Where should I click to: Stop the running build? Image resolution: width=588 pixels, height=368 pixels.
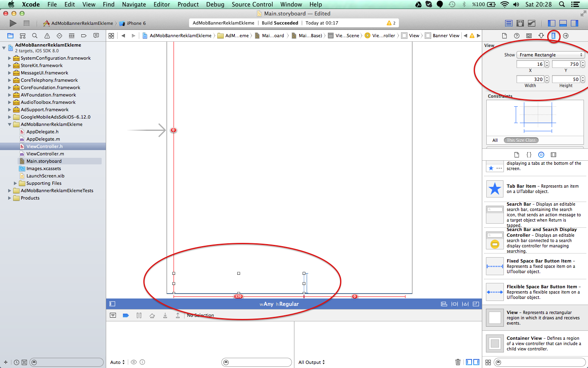pyautogui.click(x=27, y=23)
